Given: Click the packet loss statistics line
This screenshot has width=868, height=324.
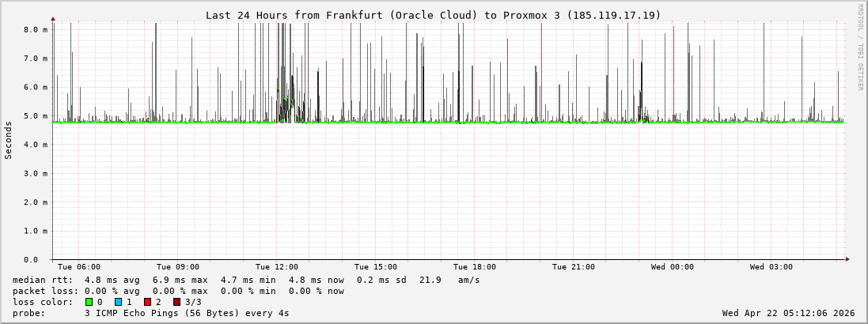Looking at the screenshot, I should pos(178,291).
